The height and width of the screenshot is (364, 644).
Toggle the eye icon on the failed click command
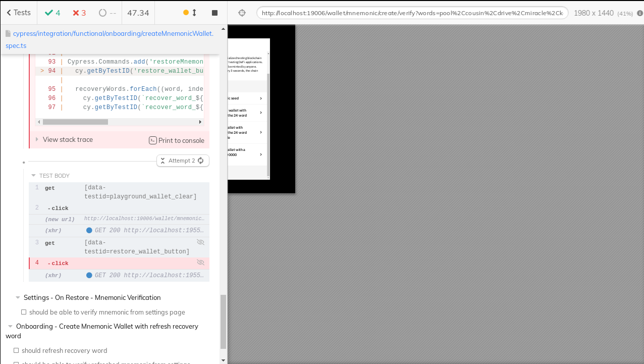pos(200,262)
